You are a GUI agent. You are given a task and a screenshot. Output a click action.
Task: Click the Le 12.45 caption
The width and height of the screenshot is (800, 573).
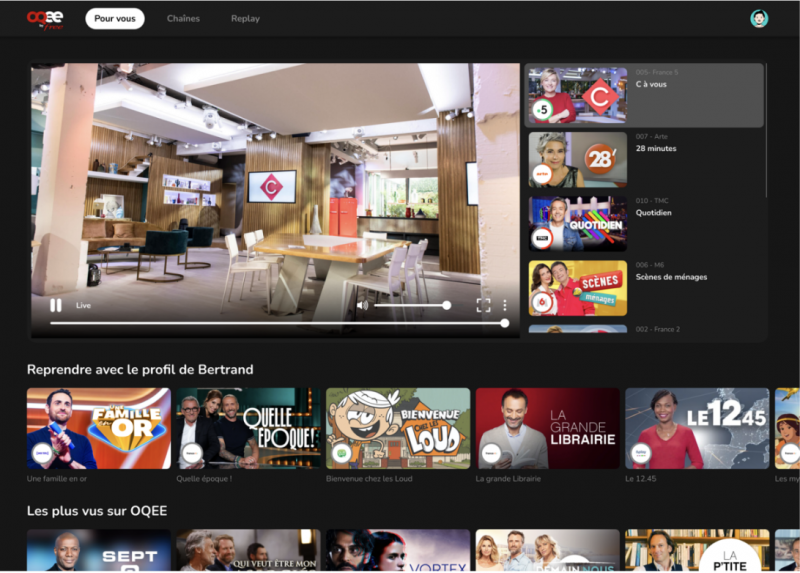pyautogui.click(x=640, y=479)
